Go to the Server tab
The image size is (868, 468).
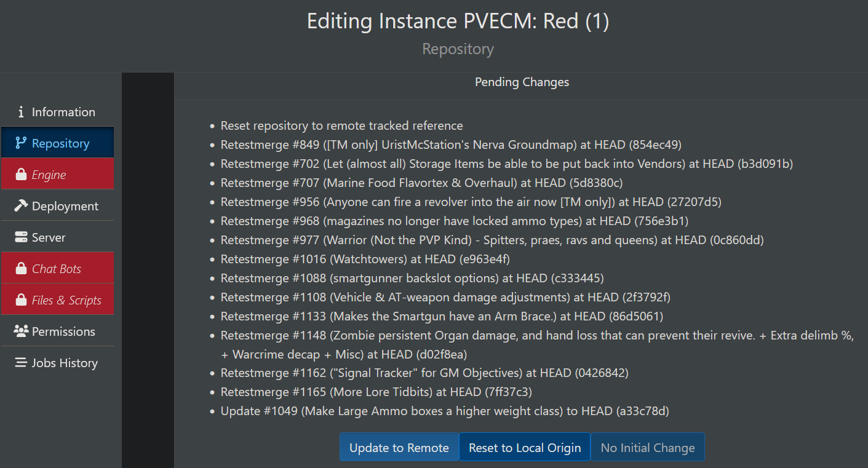point(49,237)
